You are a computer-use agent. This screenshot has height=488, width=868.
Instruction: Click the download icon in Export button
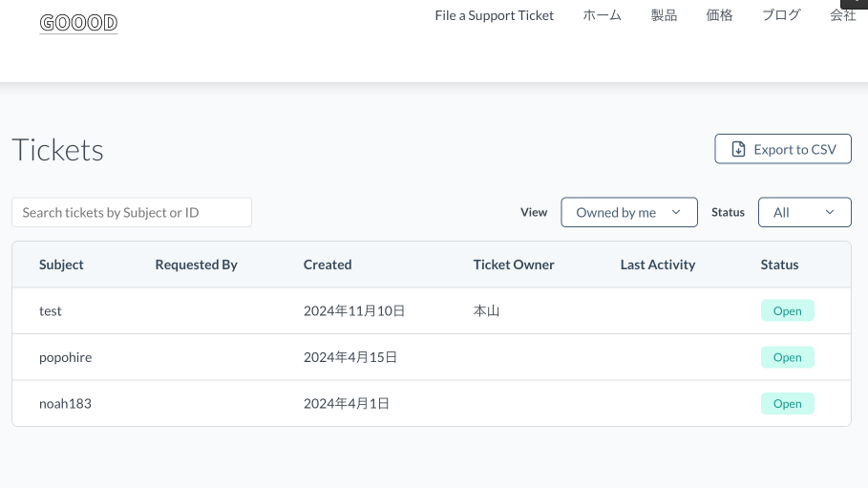pyautogui.click(x=738, y=149)
